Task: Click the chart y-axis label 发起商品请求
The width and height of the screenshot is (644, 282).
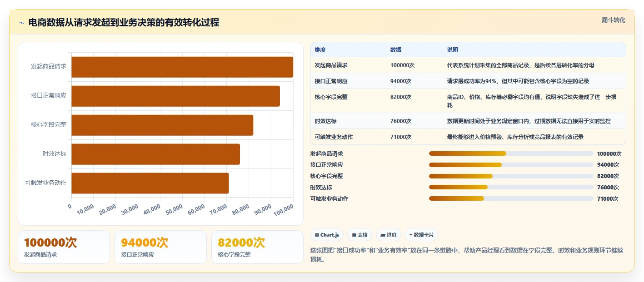Action: 49,66
